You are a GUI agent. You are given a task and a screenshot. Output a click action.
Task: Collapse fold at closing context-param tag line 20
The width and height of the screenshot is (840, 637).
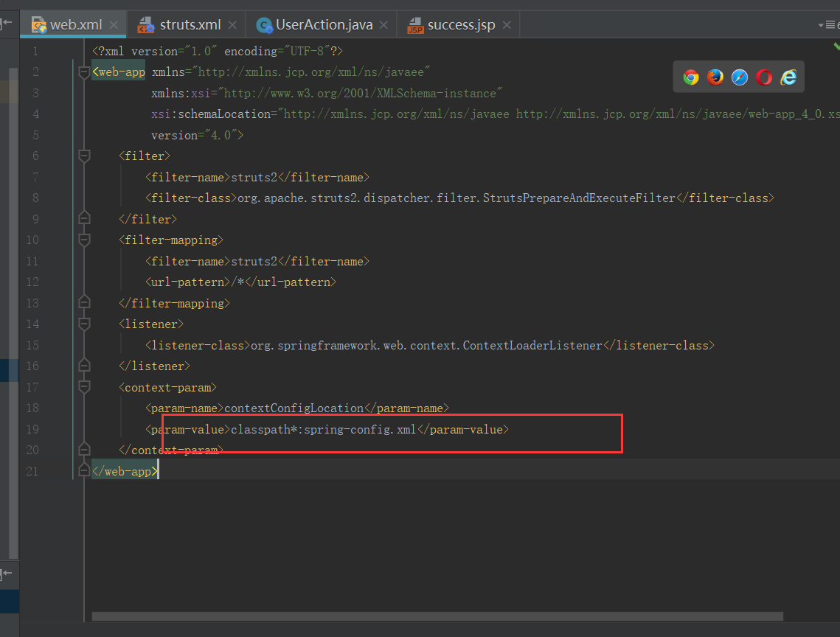pos(84,450)
